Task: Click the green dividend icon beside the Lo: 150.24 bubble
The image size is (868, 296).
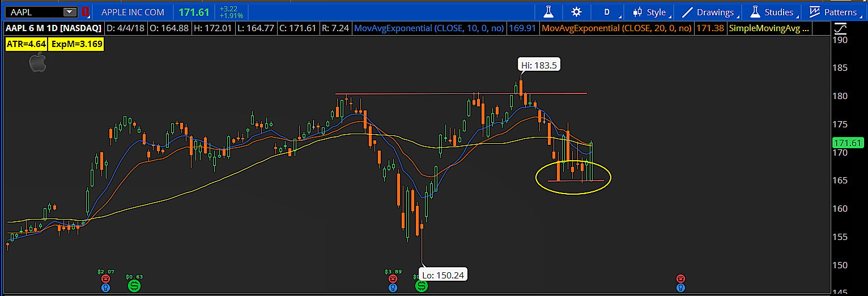Action: (x=421, y=287)
